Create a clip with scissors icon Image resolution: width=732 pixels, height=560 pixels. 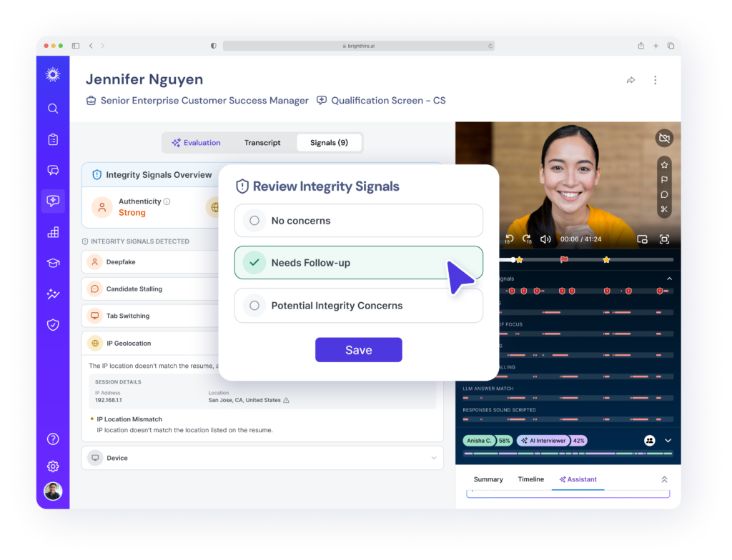point(664,209)
